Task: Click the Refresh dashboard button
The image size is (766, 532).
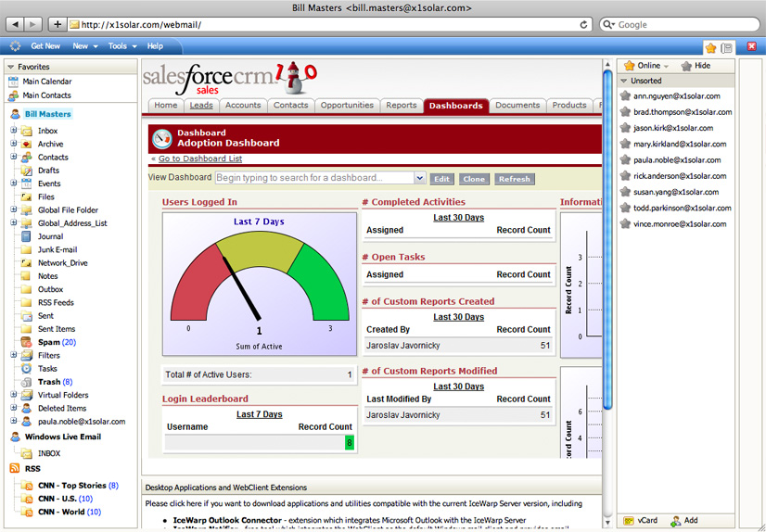Action: point(514,179)
